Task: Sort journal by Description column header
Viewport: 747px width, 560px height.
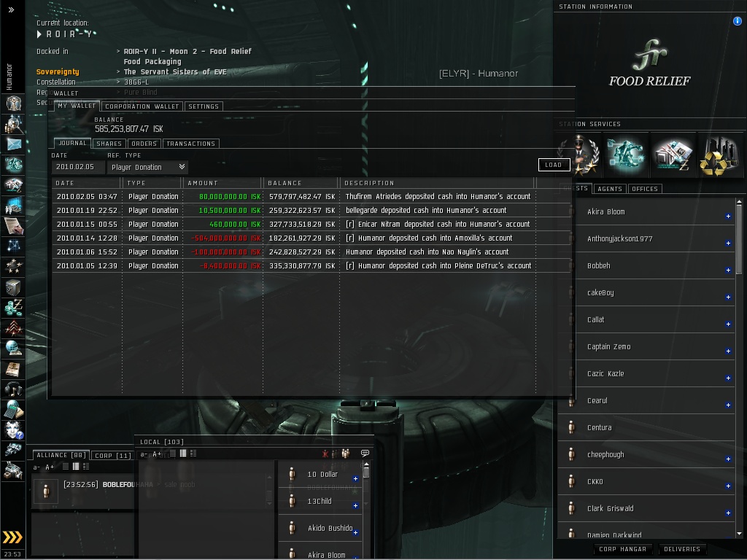Action: coord(438,183)
